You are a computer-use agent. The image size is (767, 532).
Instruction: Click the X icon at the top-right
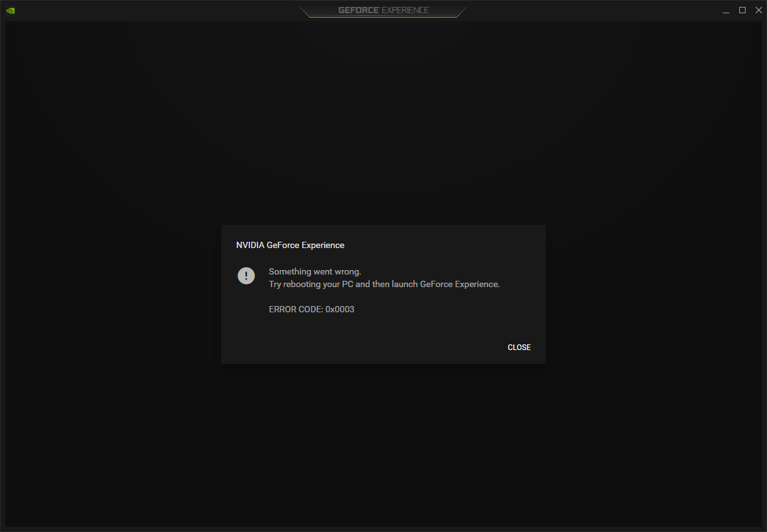pos(758,9)
